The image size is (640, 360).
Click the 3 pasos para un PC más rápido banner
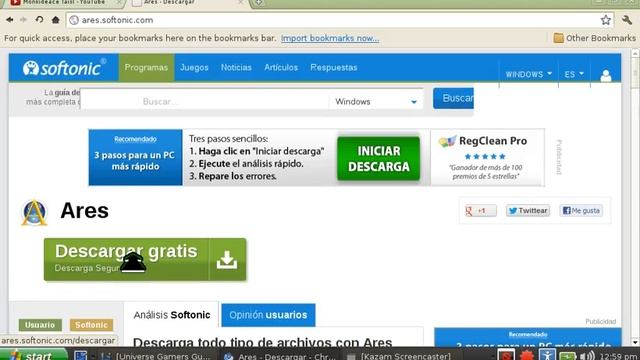(136, 158)
